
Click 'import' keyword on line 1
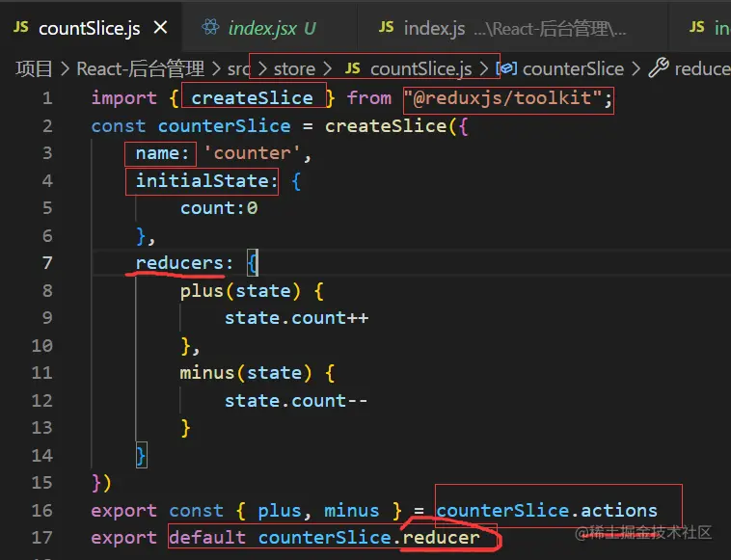(124, 98)
